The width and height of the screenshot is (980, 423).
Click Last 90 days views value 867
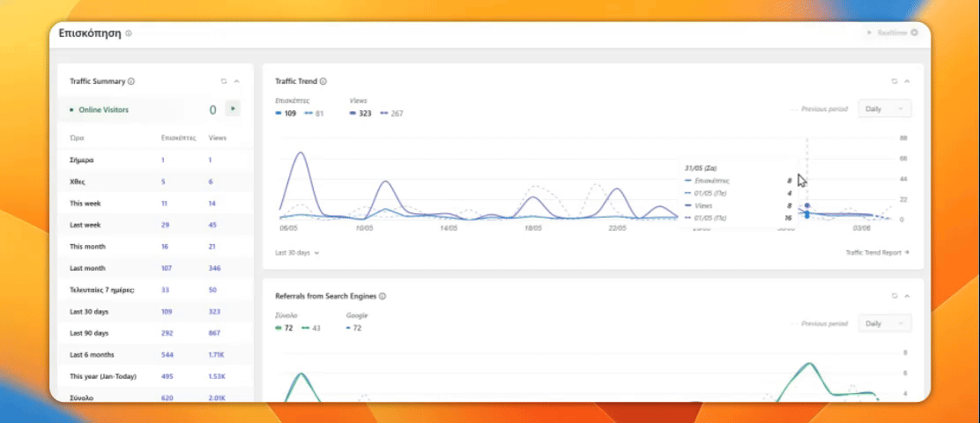tap(214, 333)
